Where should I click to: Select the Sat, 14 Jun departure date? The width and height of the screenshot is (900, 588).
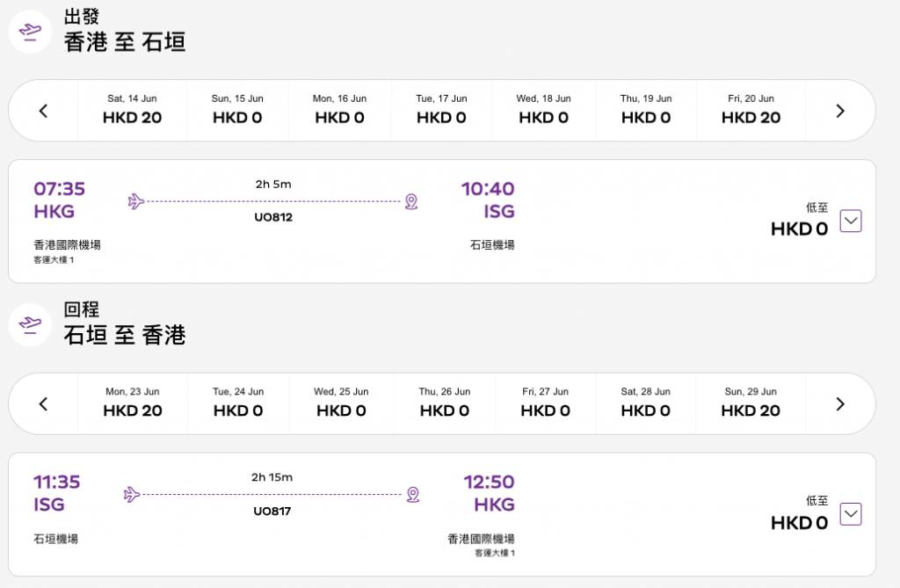[x=133, y=110]
